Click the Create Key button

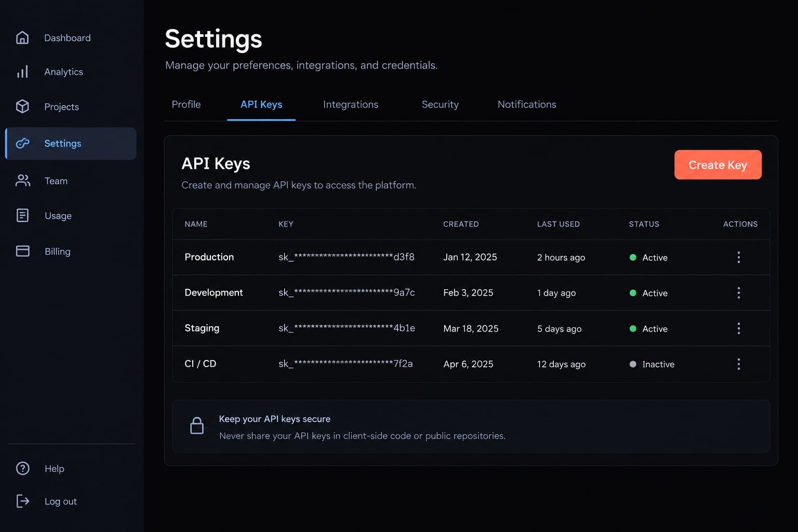point(718,165)
